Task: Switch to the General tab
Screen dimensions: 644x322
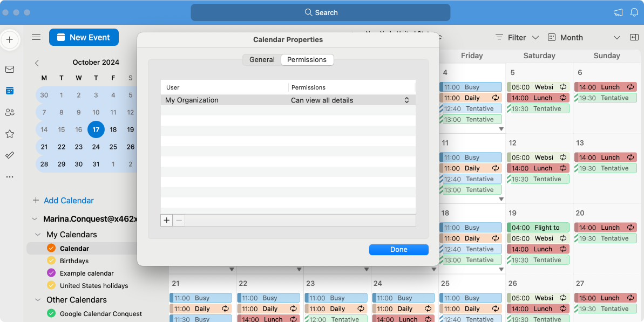Action: pos(262,59)
